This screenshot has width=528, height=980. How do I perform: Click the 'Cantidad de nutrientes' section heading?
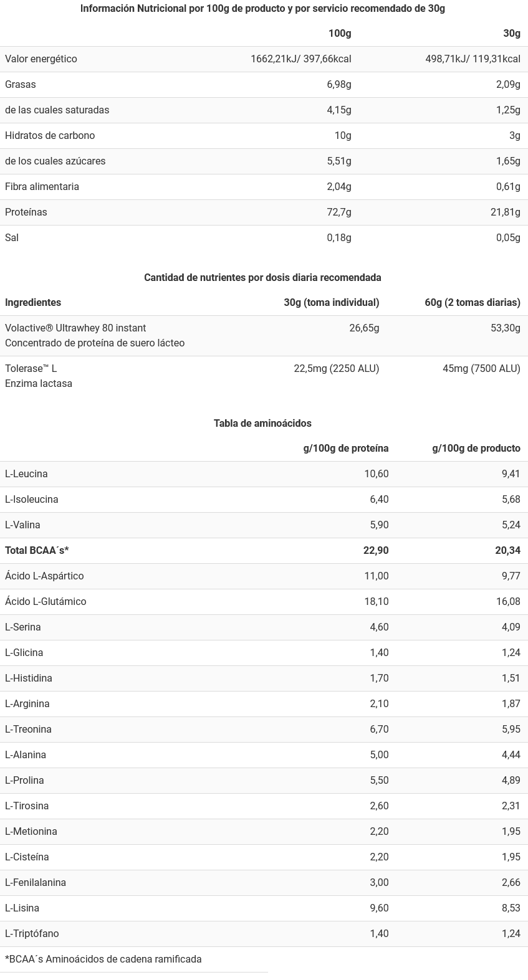click(x=262, y=278)
